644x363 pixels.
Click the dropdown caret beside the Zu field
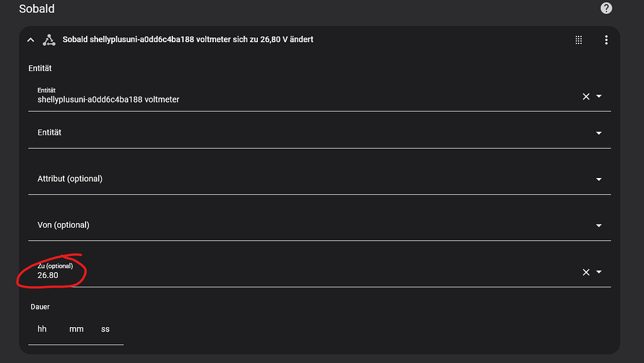599,271
